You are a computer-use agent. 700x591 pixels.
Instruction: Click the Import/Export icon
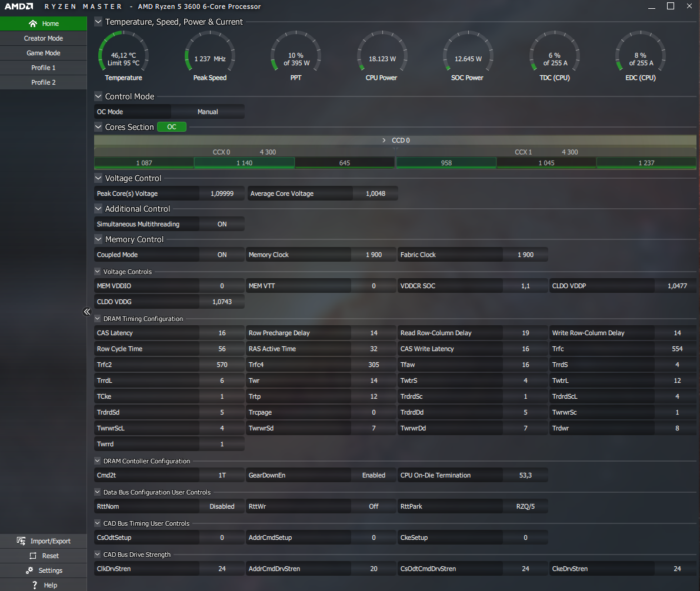coord(21,541)
